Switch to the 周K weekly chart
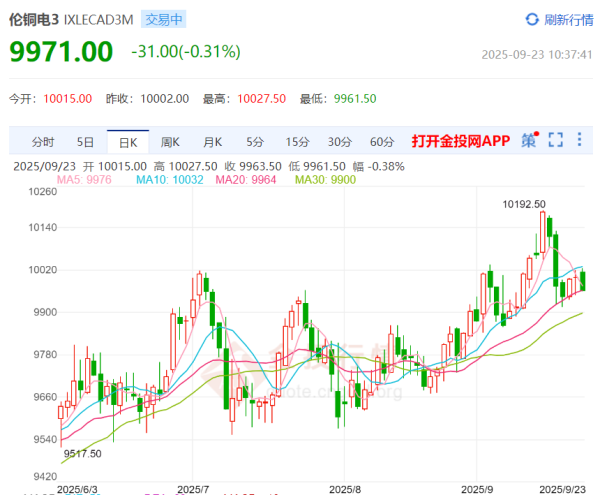Viewport: 600px width, 495px height. [x=170, y=141]
